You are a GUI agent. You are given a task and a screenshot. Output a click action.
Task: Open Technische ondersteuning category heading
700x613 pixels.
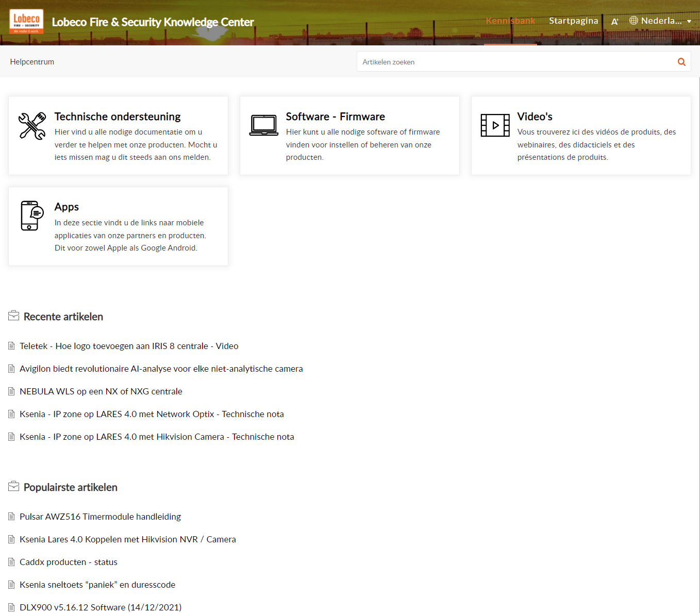point(118,117)
